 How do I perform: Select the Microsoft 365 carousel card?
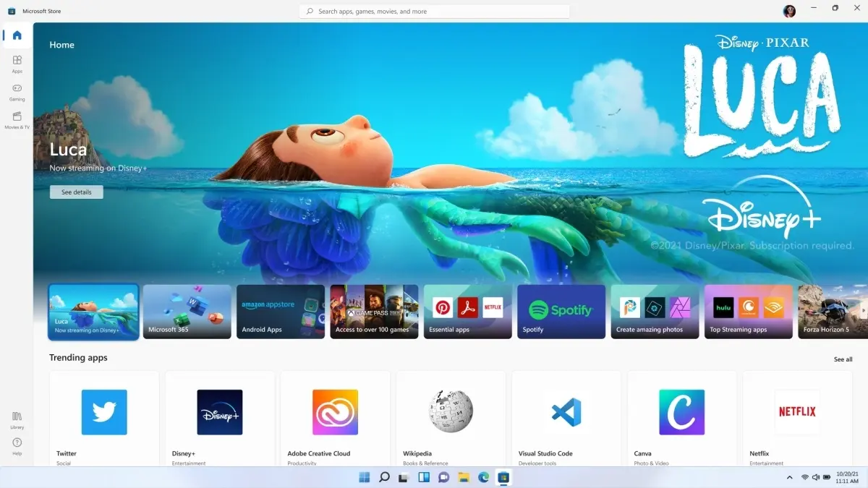(187, 312)
